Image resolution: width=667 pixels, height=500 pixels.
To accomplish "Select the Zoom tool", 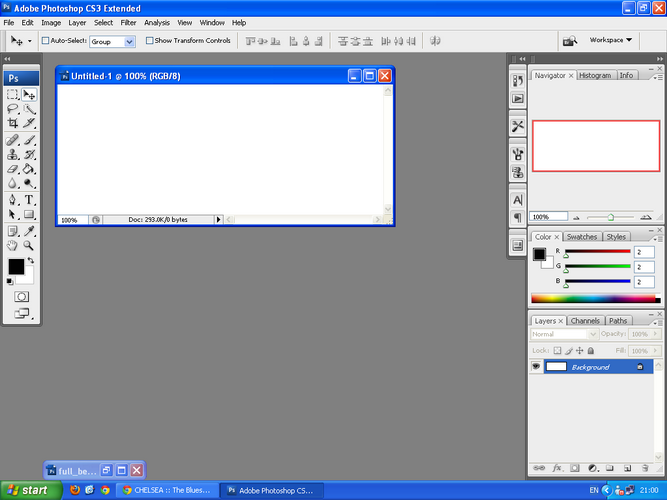I will (x=29, y=246).
